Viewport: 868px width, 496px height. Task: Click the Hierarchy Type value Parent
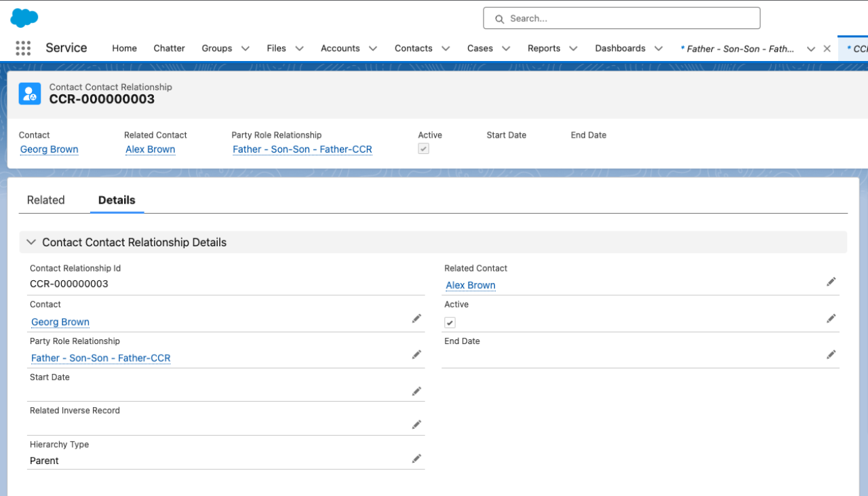[44, 461]
